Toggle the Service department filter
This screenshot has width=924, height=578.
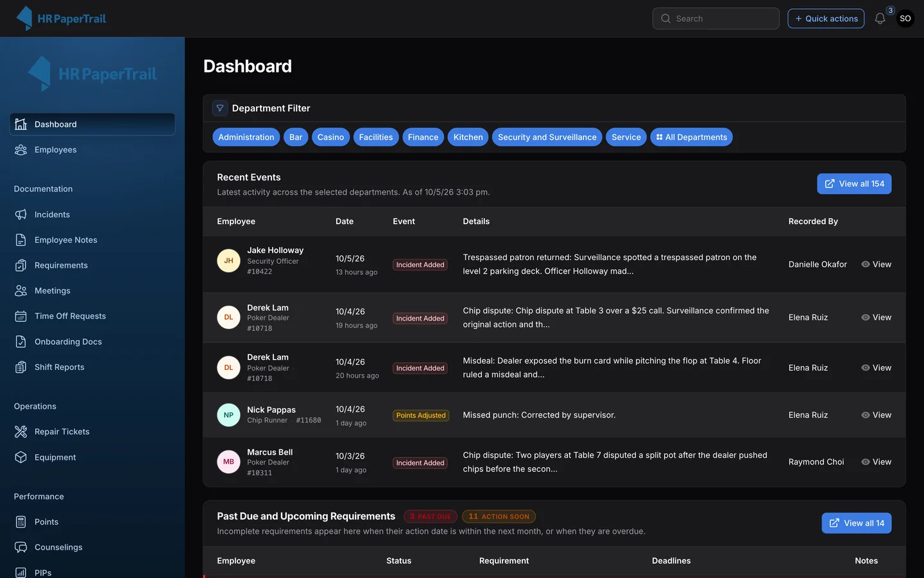click(x=626, y=137)
